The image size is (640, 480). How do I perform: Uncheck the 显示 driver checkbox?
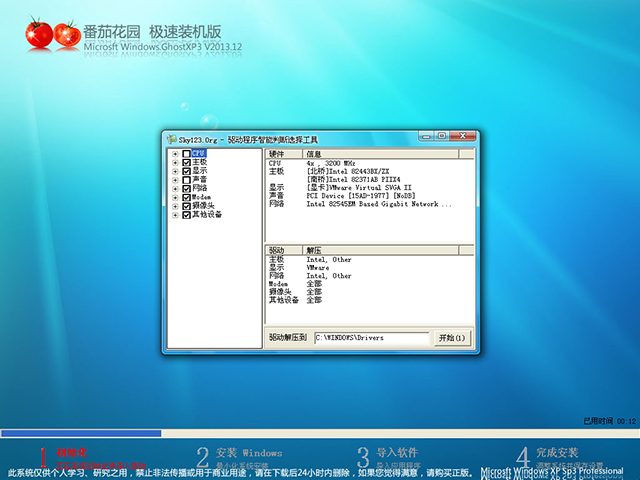(186, 171)
